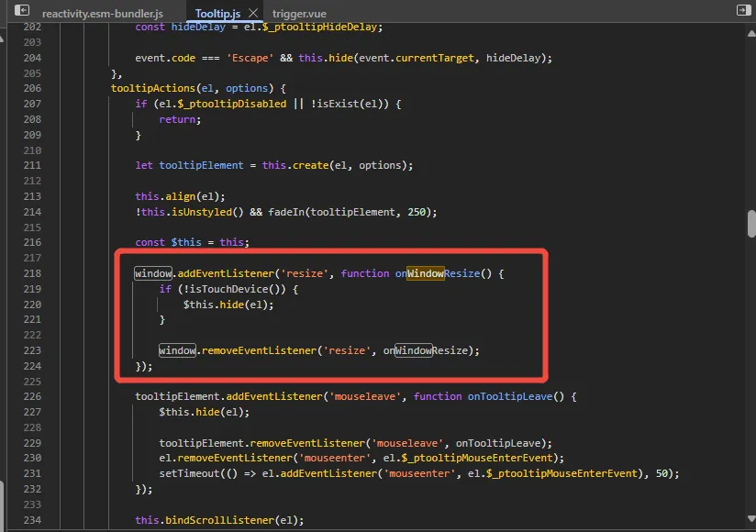This screenshot has height=532, width=756.
Task: Click the "setTimeout" call
Action: 189,473
